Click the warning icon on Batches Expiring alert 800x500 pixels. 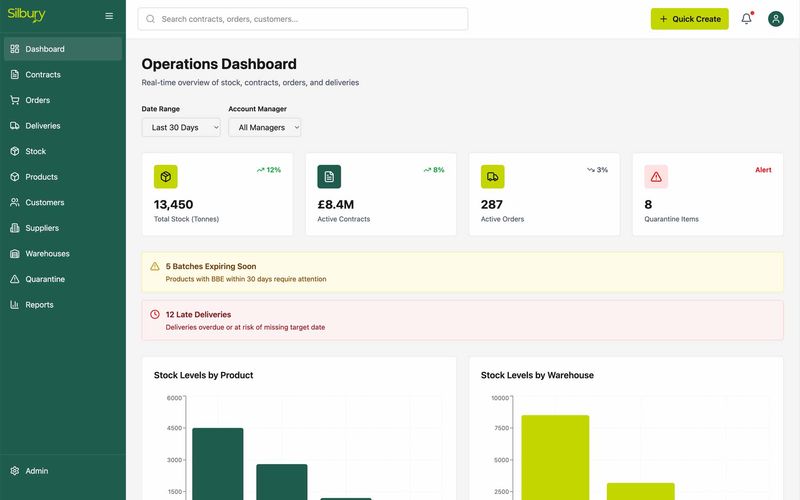(x=155, y=266)
